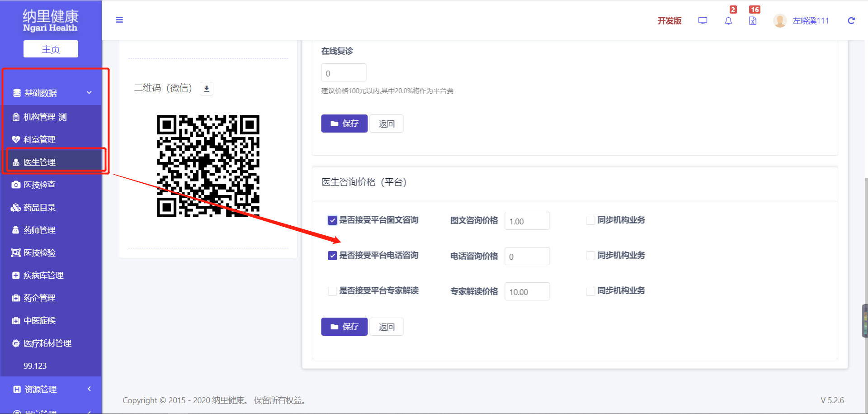The height and width of the screenshot is (414, 868).
Task: Edit the 电话咨询价格 input field
Action: 527,256
